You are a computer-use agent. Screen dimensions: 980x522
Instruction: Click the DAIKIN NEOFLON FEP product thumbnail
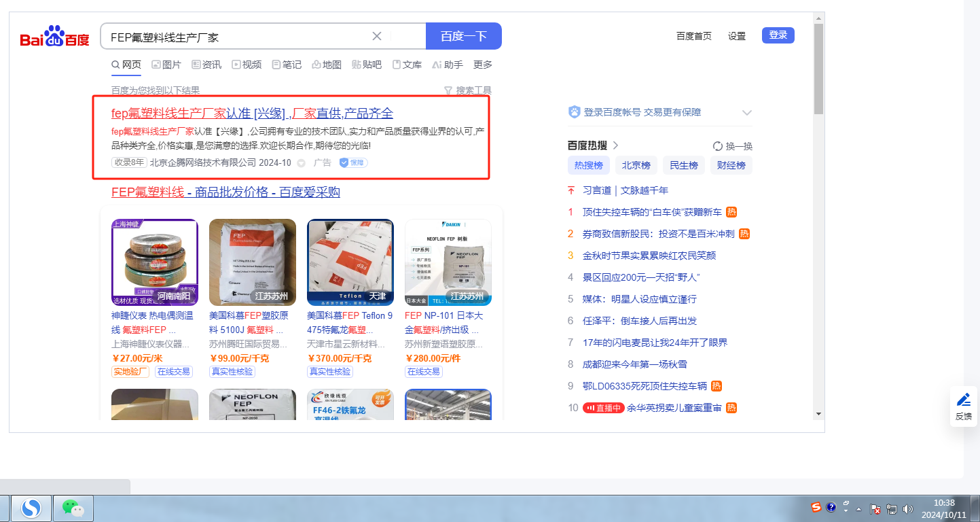(448, 262)
